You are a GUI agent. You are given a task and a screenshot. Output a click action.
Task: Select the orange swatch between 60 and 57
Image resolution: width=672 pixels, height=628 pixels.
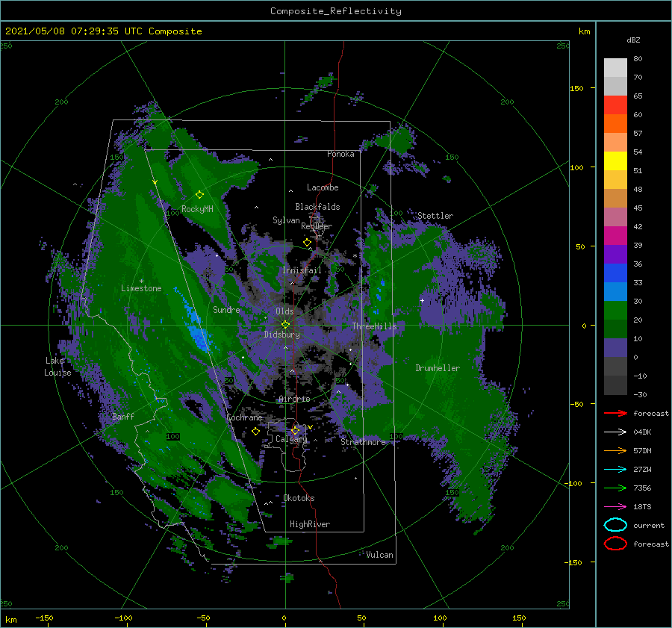615,123
